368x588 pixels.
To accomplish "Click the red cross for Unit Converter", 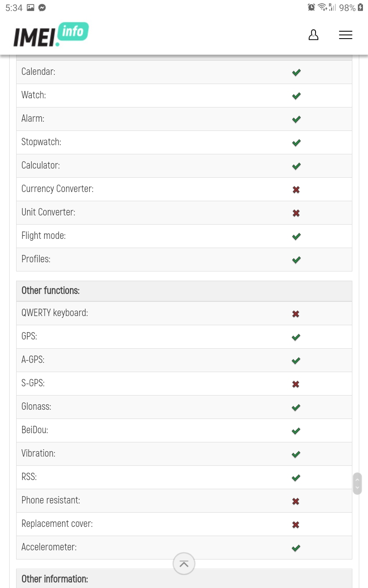I will [296, 213].
